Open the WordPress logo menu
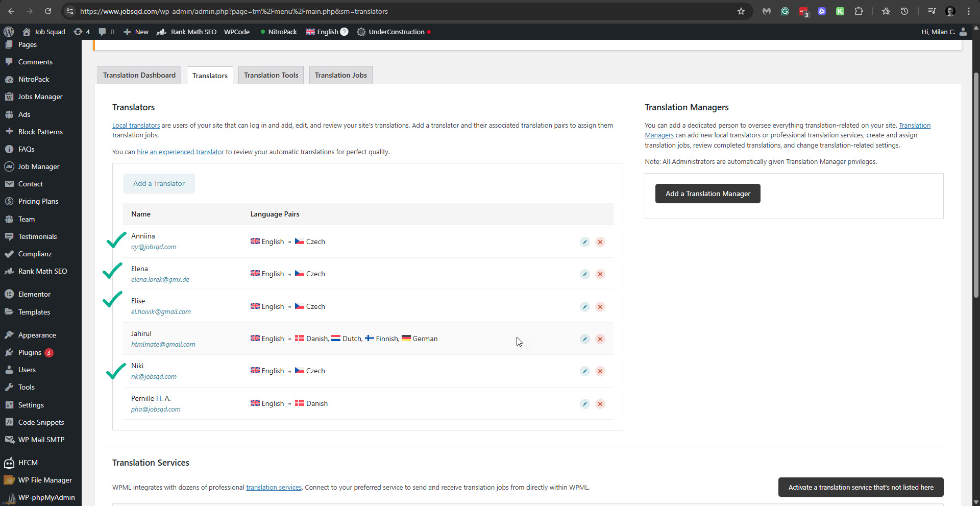 [x=9, y=32]
